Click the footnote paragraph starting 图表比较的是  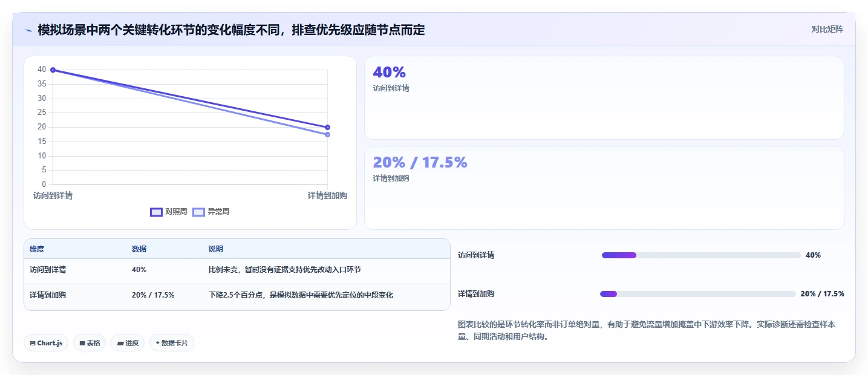[x=647, y=331]
